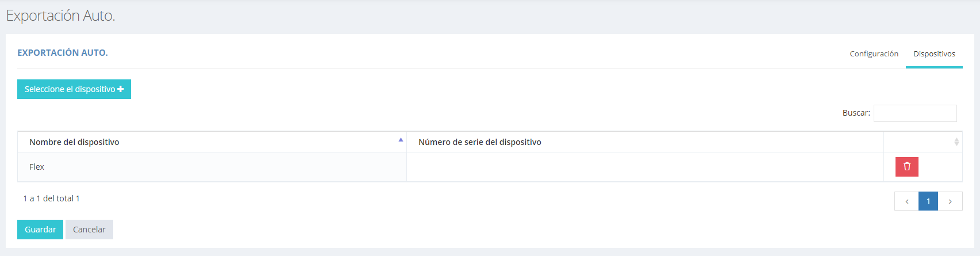Click empty serial number cell for Flex

click(644, 167)
